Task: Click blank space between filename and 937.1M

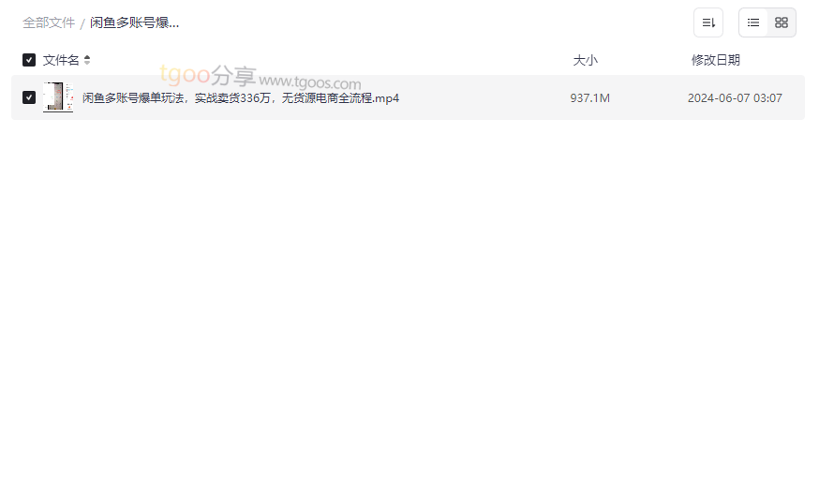Action: point(484,97)
